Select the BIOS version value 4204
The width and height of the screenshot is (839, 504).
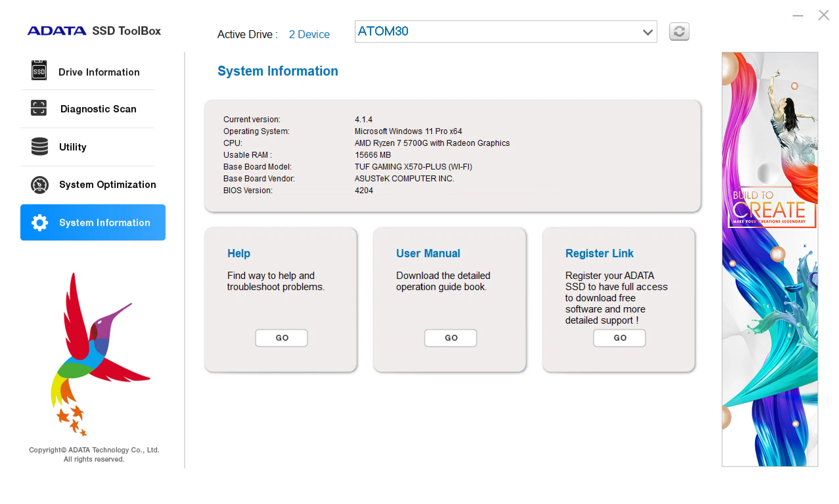364,191
